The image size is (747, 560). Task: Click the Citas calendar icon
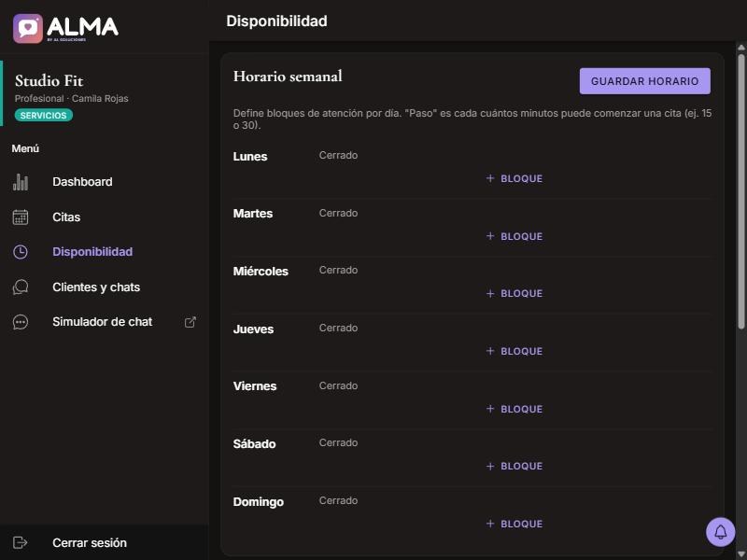(20, 217)
